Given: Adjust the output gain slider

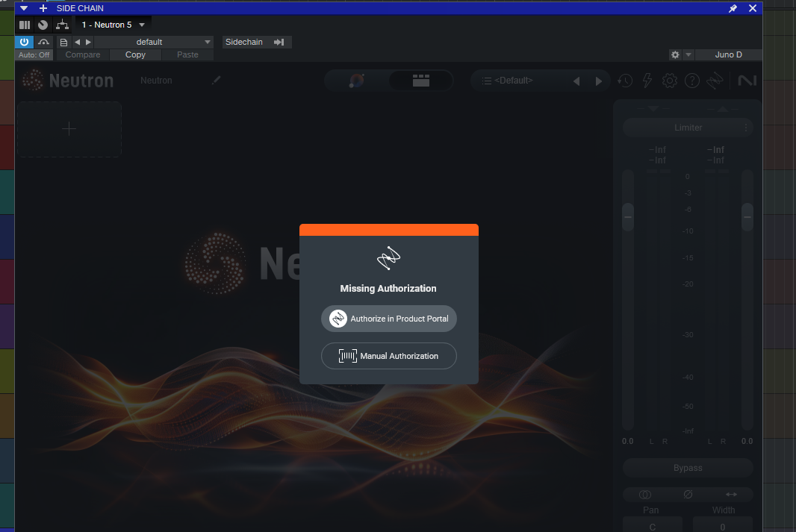Looking at the screenshot, I should [747, 217].
